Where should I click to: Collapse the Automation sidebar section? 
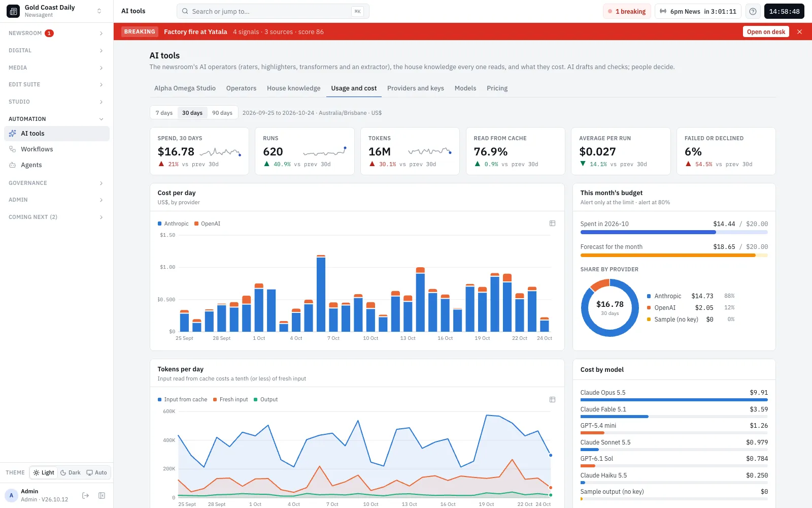pos(56,119)
